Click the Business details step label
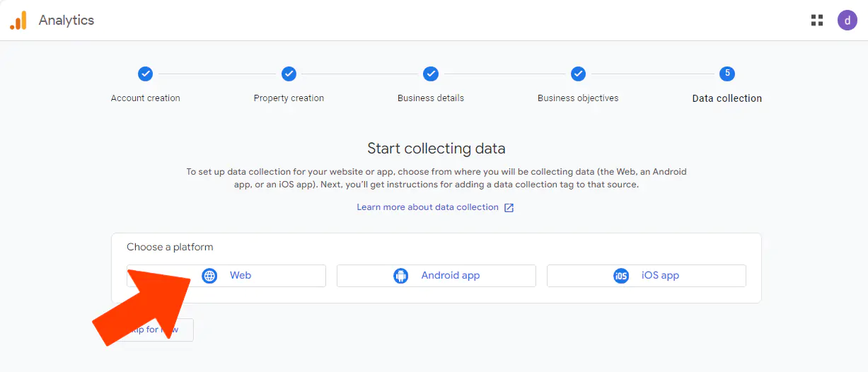Image resolution: width=868 pixels, height=372 pixels. (431, 98)
